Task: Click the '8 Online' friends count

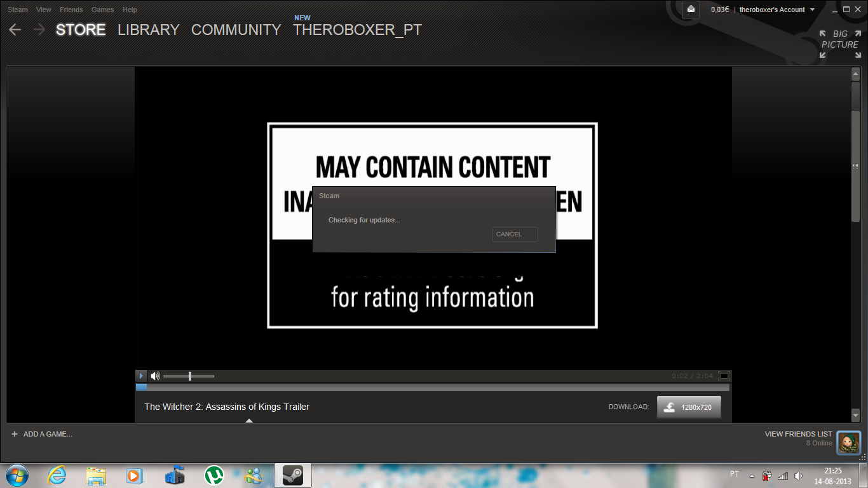Action: (819, 443)
